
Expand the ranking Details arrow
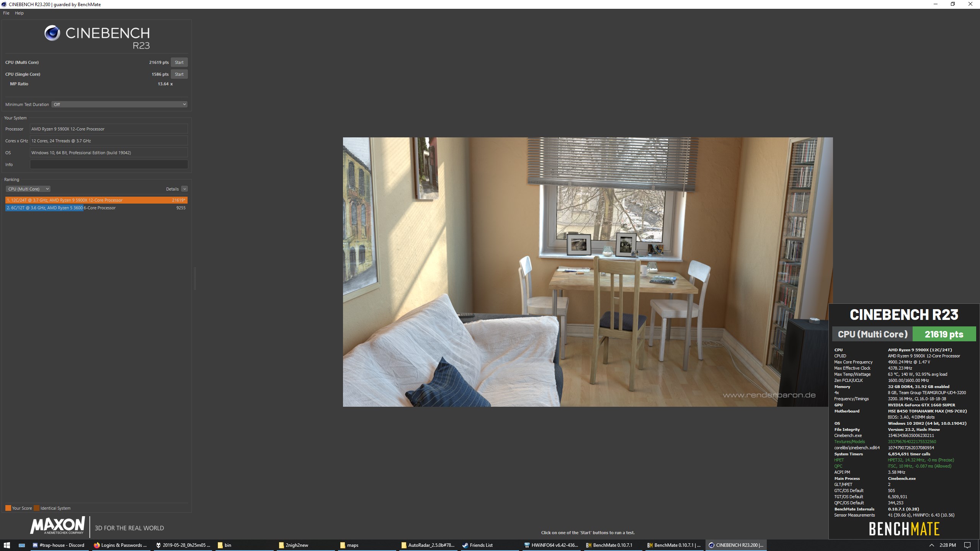pos(185,189)
